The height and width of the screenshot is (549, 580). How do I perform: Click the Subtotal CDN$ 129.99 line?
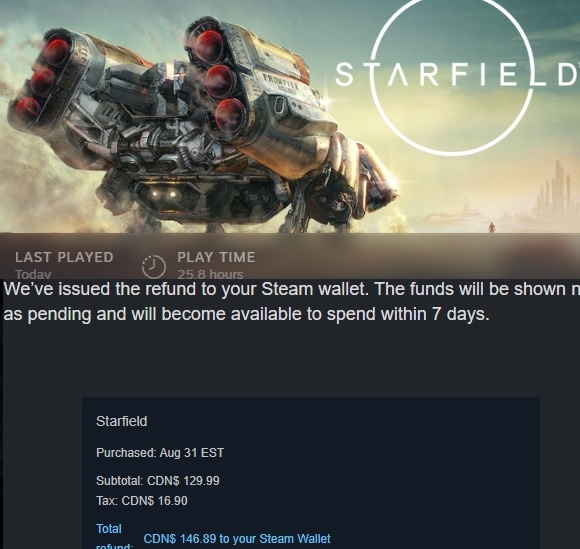pos(158,481)
